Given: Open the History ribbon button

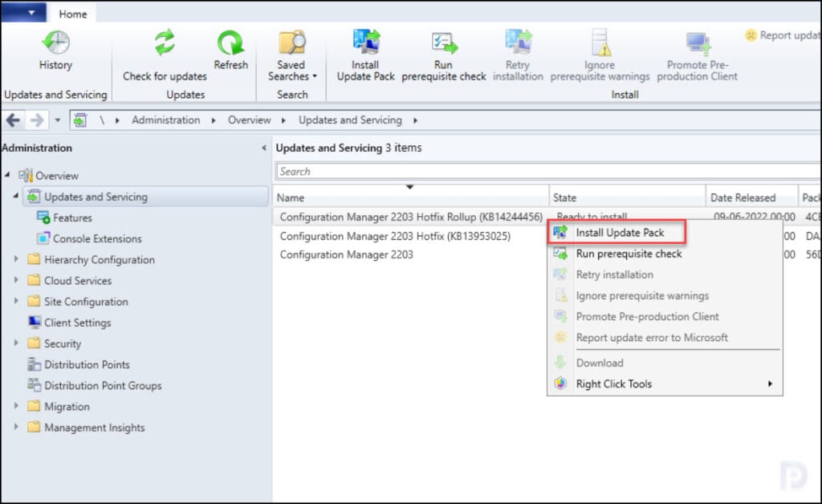Looking at the screenshot, I should [55, 51].
